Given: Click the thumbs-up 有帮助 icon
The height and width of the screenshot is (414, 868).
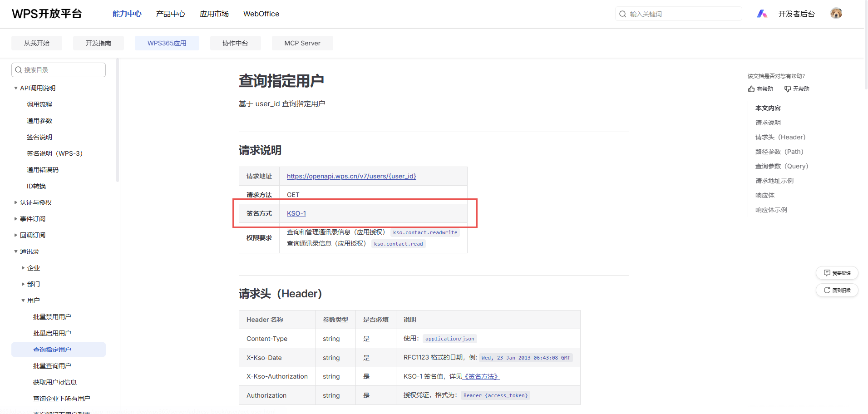Looking at the screenshot, I should pyautogui.click(x=751, y=89).
